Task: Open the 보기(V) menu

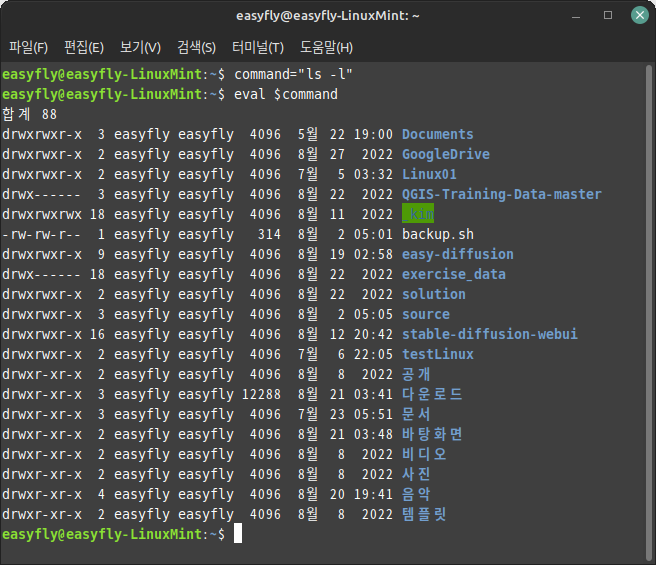Action: [x=140, y=47]
